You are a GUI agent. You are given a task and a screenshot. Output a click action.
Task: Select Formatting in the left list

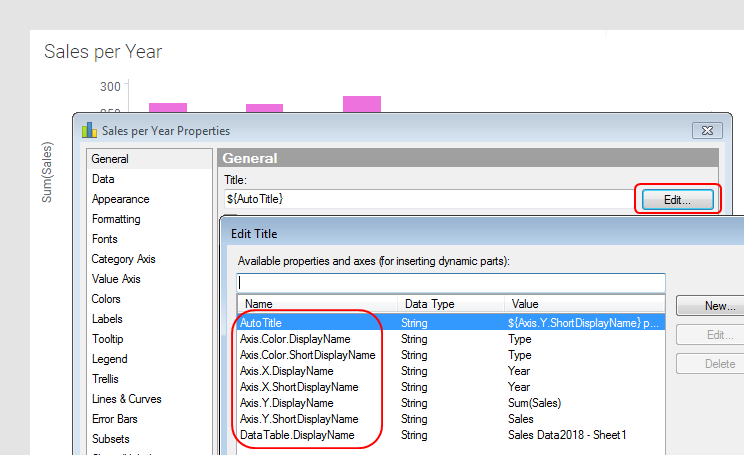(116, 219)
